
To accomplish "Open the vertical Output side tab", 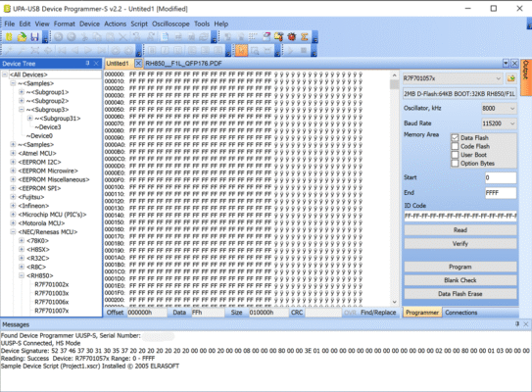I will click(x=525, y=77).
